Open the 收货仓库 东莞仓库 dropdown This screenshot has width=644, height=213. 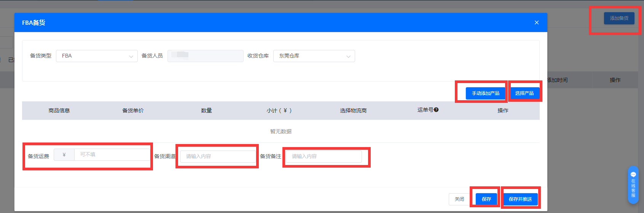click(x=314, y=56)
